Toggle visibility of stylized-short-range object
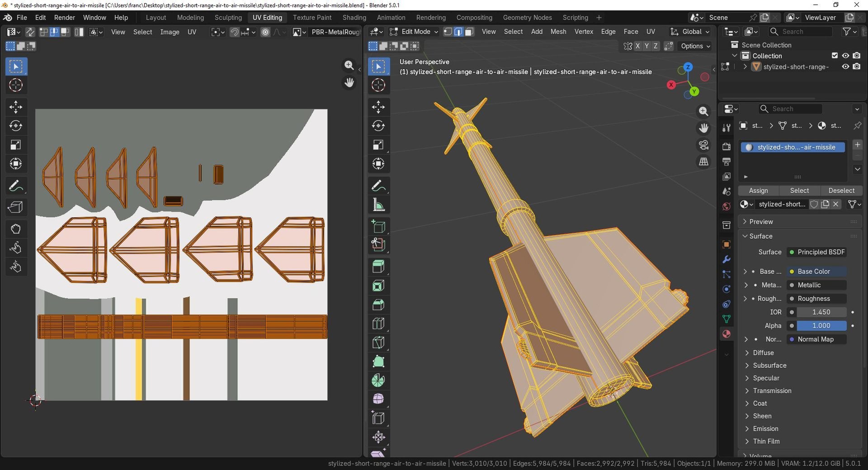The height and width of the screenshot is (470, 868). pos(845,66)
